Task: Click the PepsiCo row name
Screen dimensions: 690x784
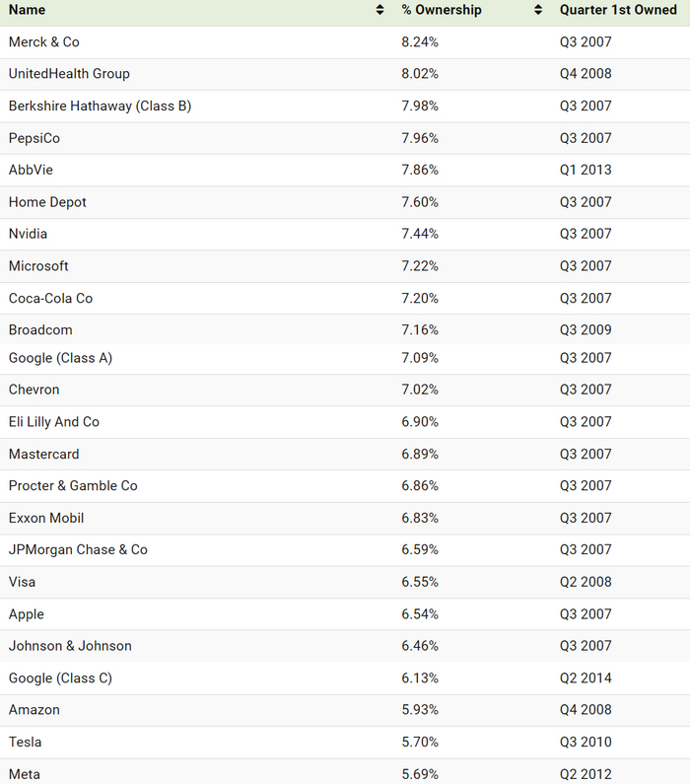Action: tap(34, 138)
